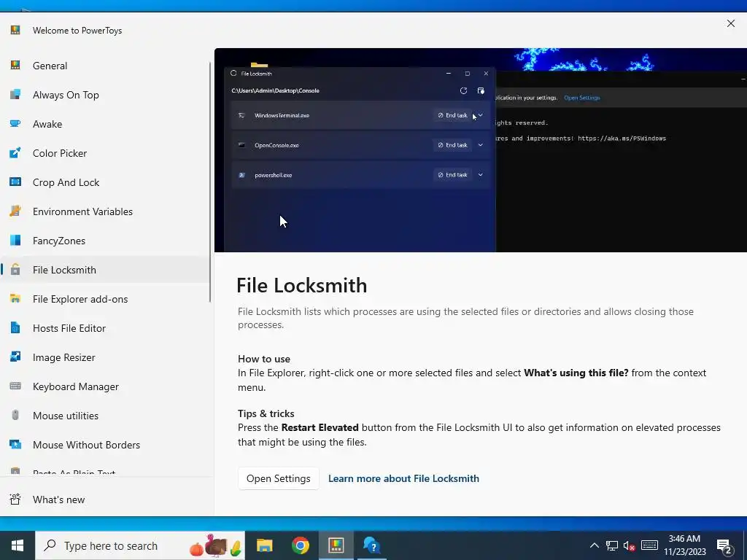Show hidden system tray icons
The width and height of the screenshot is (747, 560).
594,545
